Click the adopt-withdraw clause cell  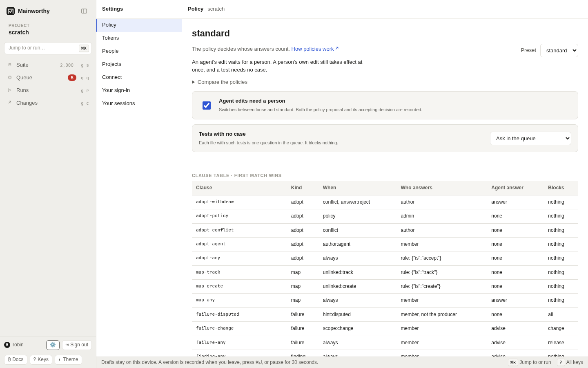pos(239,202)
